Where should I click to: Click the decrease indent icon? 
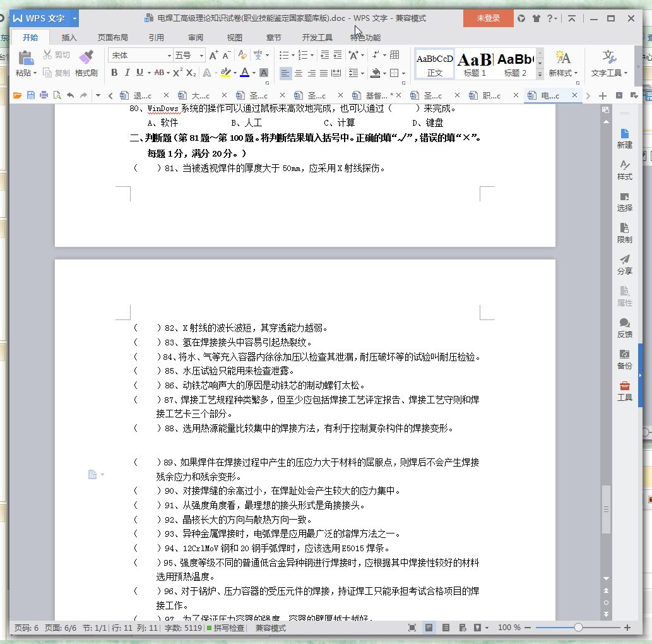[325, 55]
